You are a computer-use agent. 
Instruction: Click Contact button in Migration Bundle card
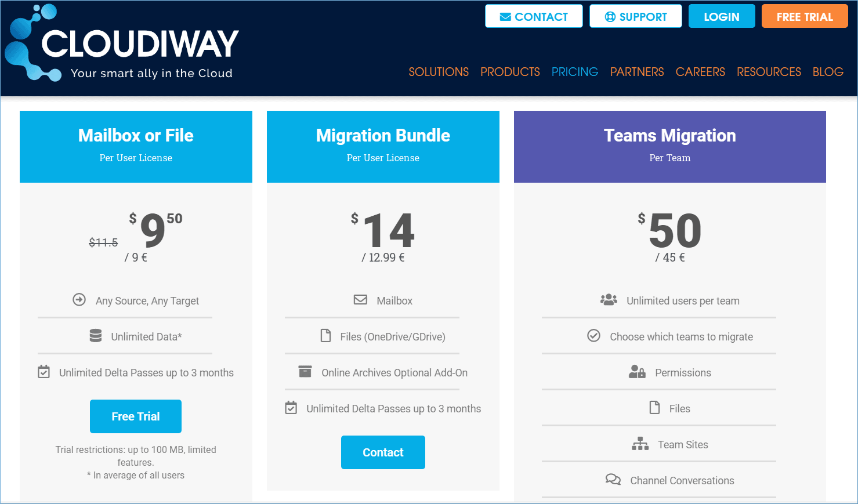pos(383,452)
